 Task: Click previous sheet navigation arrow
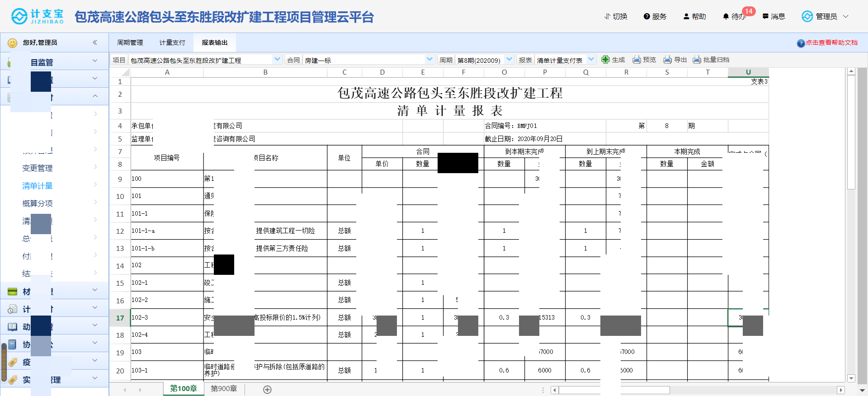pos(125,390)
